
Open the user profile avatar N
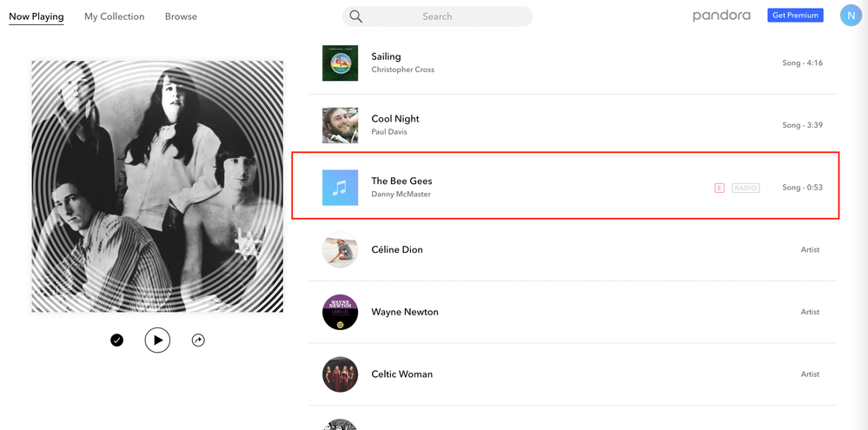(x=850, y=15)
